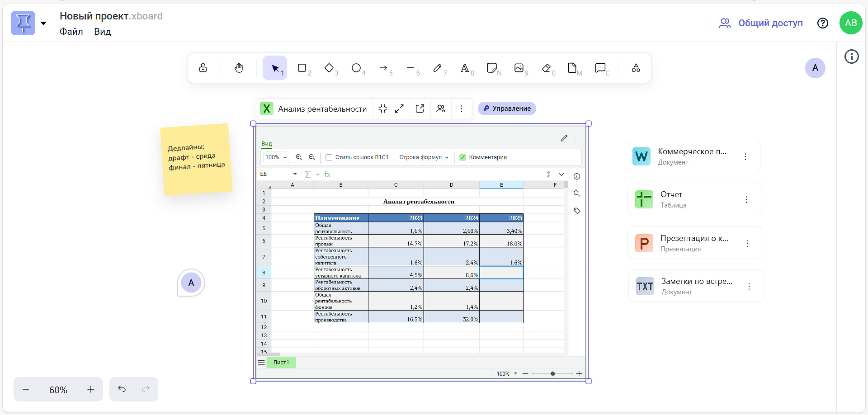Image resolution: width=868 pixels, height=415 pixels.
Task: Select the Лист1 sheet tab
Action: click(281, 363)
